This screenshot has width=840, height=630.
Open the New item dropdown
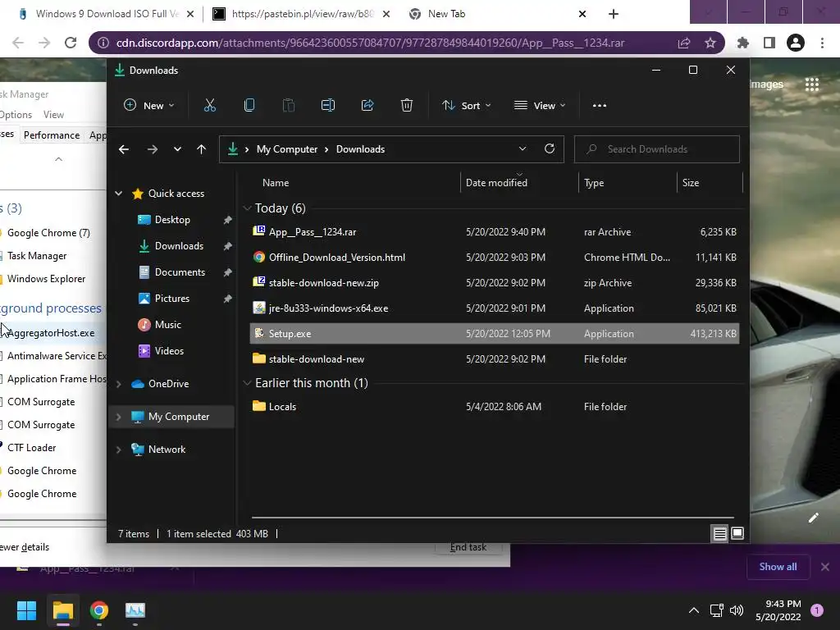[x=149, y=106]
